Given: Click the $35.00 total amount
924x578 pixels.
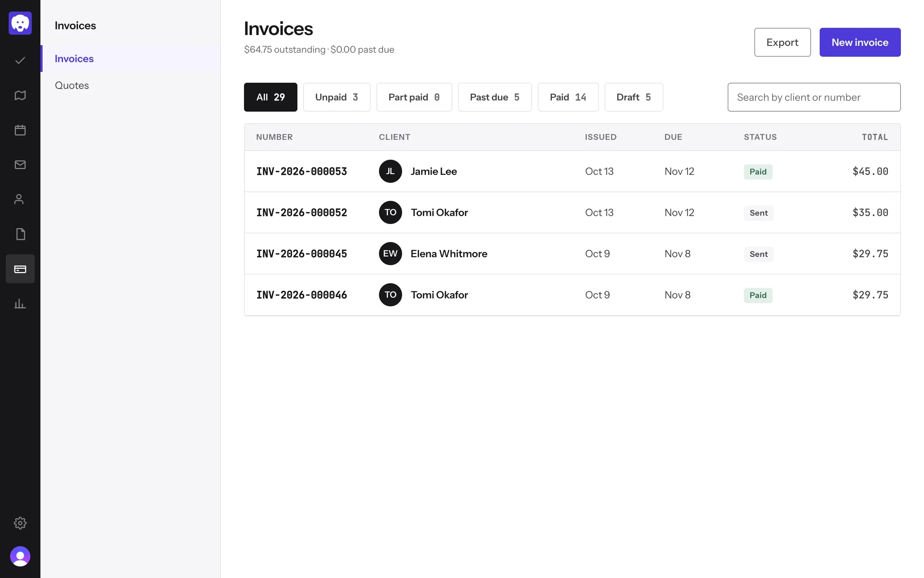Looking at the screenshot, I should [x=870, y=212].
